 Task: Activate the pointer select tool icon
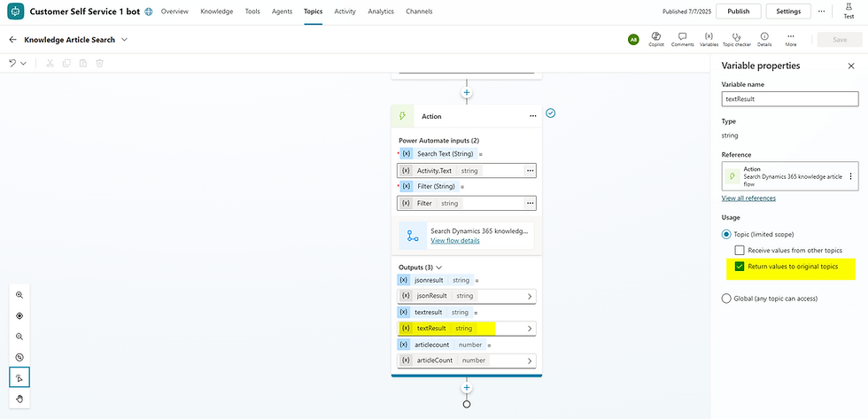click(19, 378)
